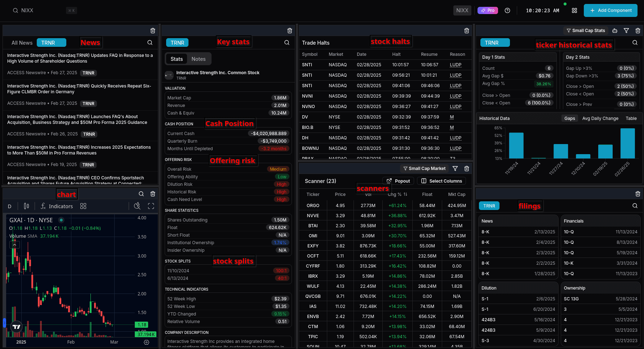Click the search icon in the News panel
Screen dimensions: 644x349
(150, 42)
